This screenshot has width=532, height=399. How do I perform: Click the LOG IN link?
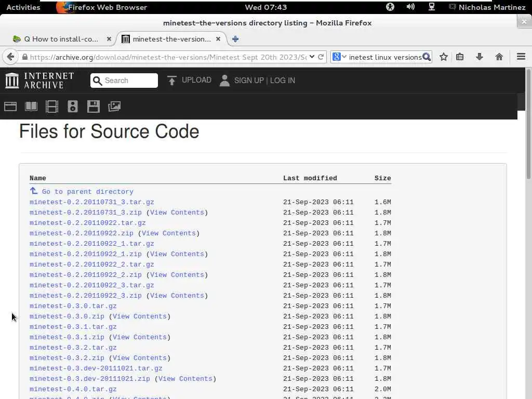(x=282, y=81)
